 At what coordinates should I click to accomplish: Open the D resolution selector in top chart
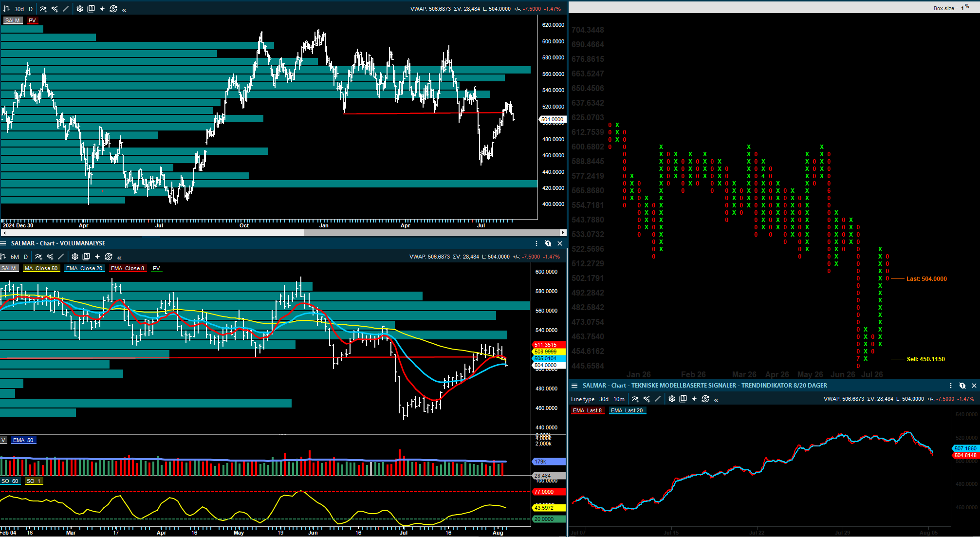[31, 9]
